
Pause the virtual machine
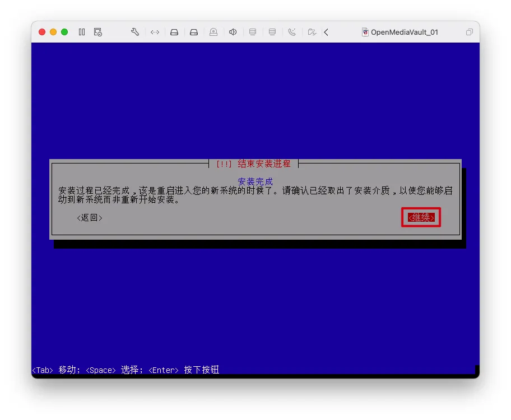(82, 32)
